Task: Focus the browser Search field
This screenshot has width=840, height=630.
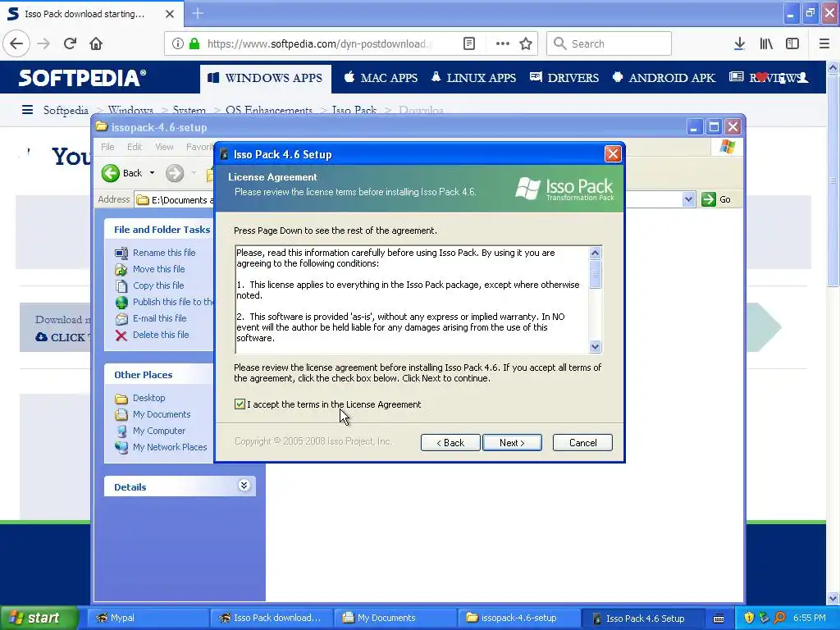Action: click(609, 43)
